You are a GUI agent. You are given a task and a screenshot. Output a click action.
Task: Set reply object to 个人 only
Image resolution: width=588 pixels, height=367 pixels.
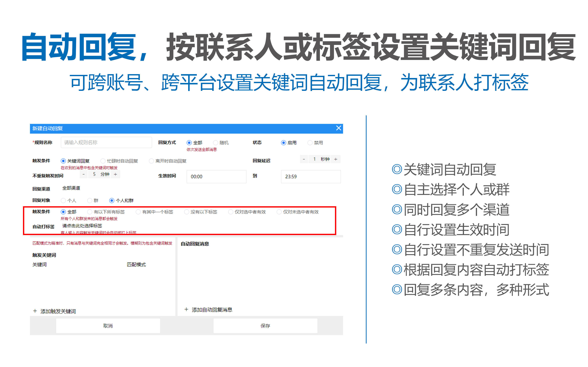pos(63,200)
